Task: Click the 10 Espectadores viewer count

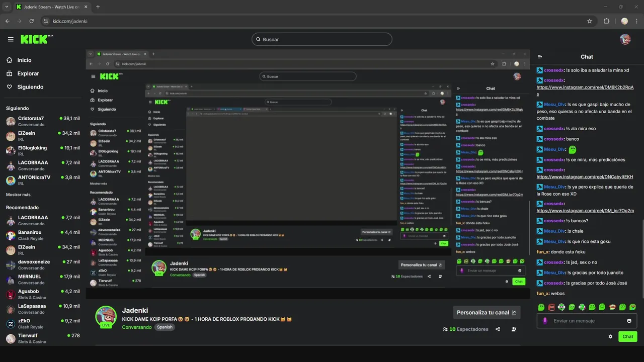Action: click(469, 329)
